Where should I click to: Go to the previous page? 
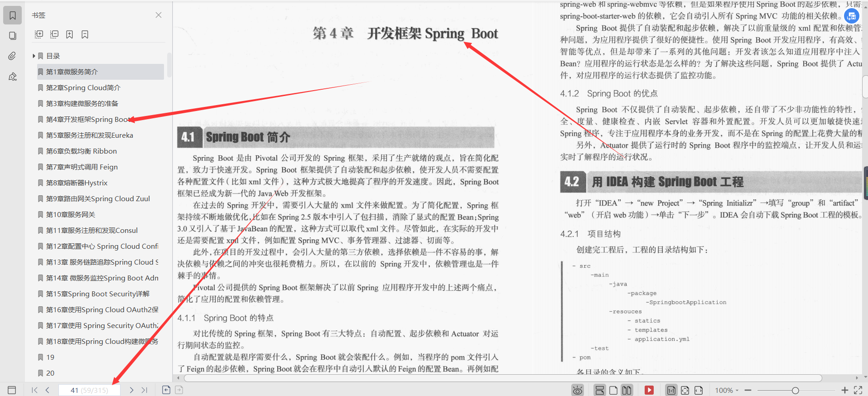[x=48, y=390]
